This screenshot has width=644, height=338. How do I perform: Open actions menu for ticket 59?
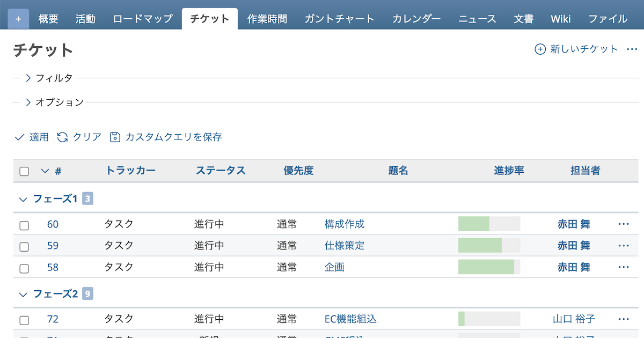(624, 246)
